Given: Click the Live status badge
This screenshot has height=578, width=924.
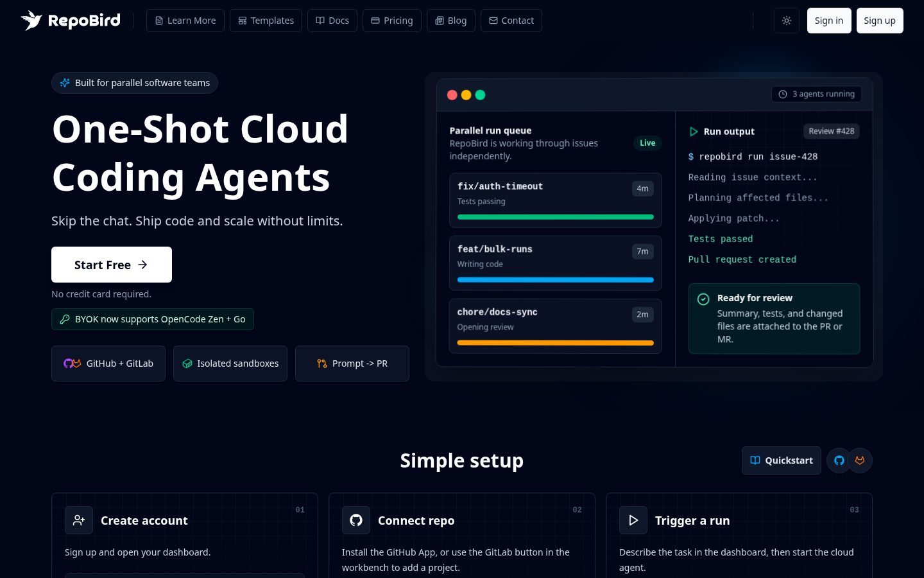Looking at the screenshot, I should point(647,143).
